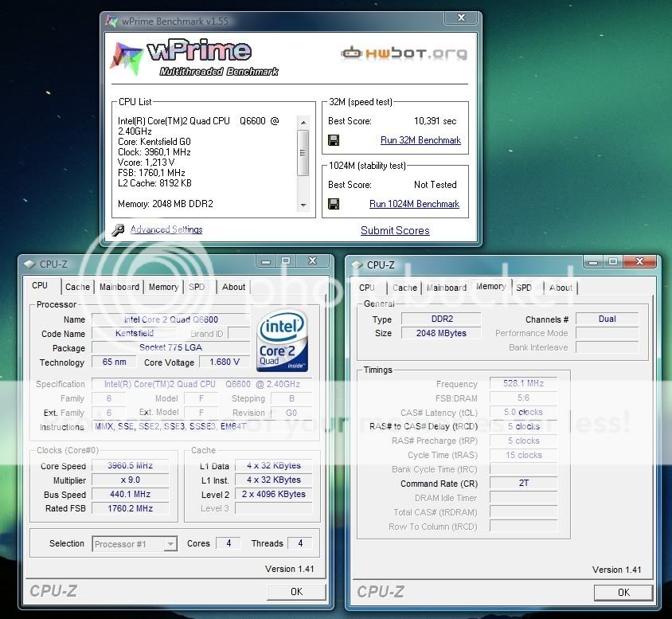The width and height of the screenshot is (672, 619).
Task: Click the Code Name field Kentsfield
Action: coord(134,333)
